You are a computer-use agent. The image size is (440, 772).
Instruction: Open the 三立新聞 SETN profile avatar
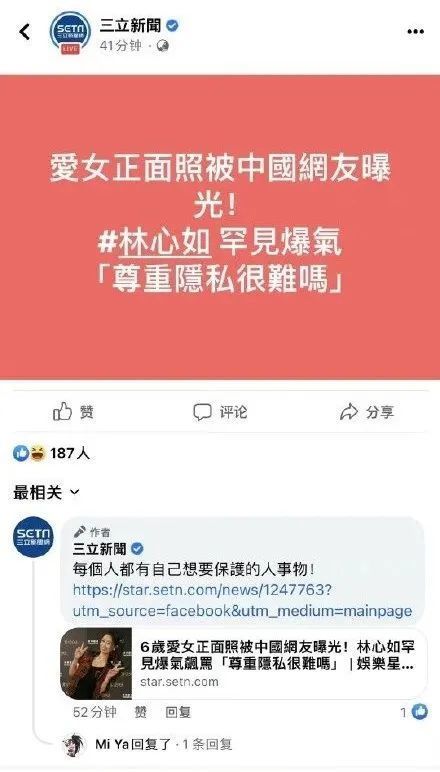70,32
